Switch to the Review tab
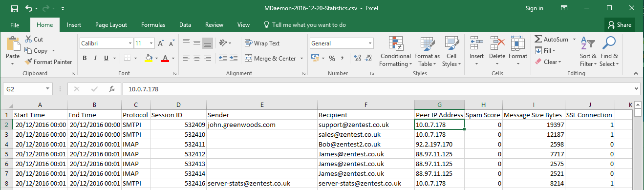Image resolution: width=644 pixels, height=190 pixels. pyautogui.click(x=214, y=25)
